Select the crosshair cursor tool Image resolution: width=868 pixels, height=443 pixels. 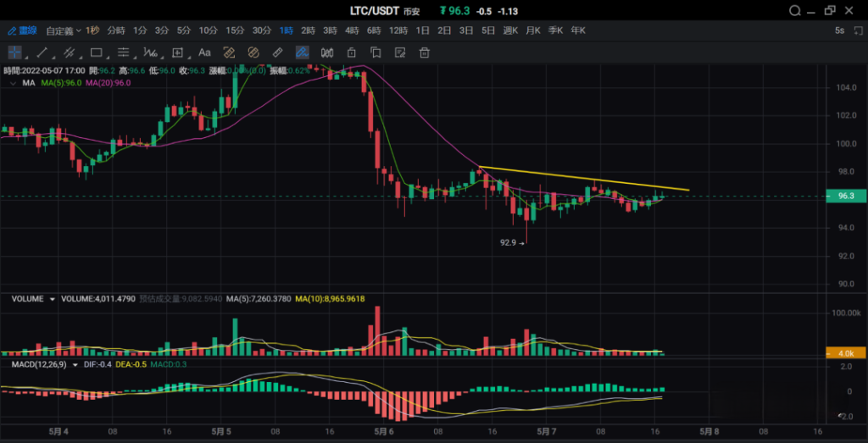pyautogui.click(x=14, y=53)
